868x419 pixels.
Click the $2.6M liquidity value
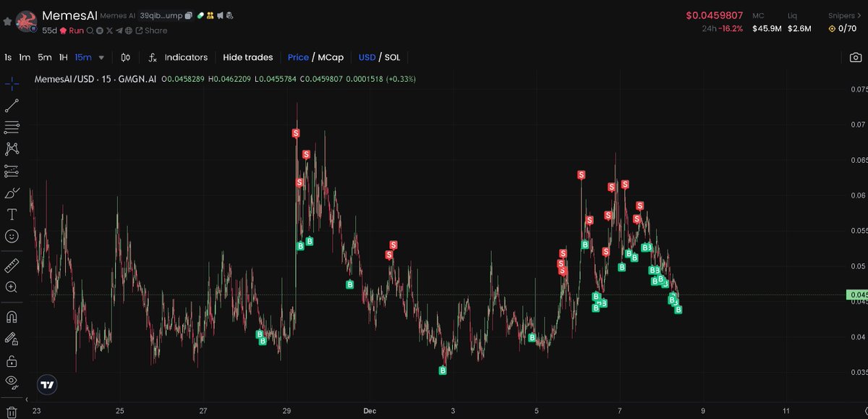pos(799,29)
